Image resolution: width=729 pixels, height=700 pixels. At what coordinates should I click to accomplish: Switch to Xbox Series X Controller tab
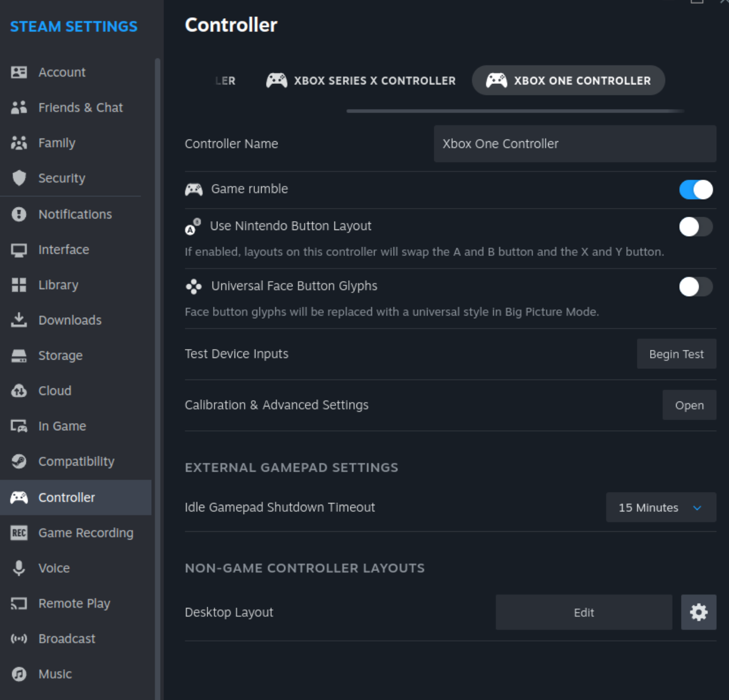click(x=361, y=81)
